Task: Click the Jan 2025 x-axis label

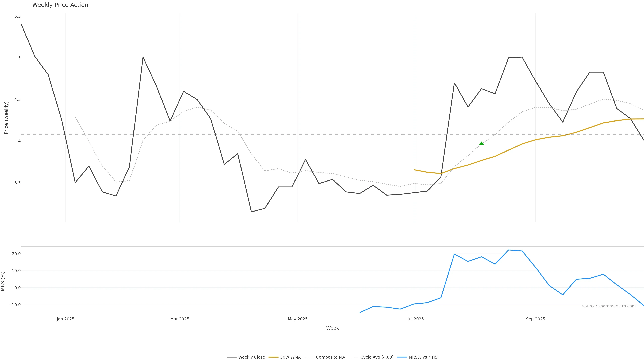Action: tap(66, 319)
